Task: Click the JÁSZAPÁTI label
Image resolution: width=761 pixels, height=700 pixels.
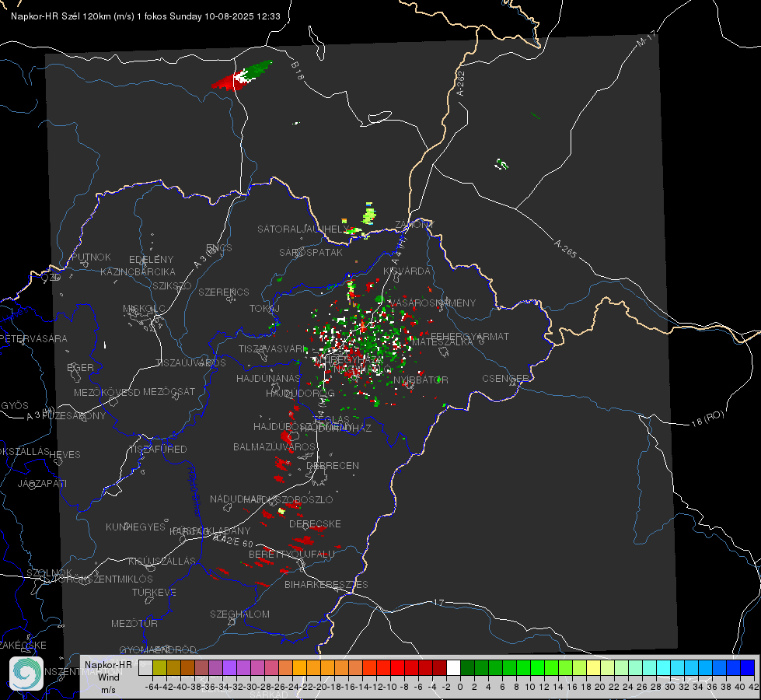Action: pyautogui.click(x=42, y=483)
